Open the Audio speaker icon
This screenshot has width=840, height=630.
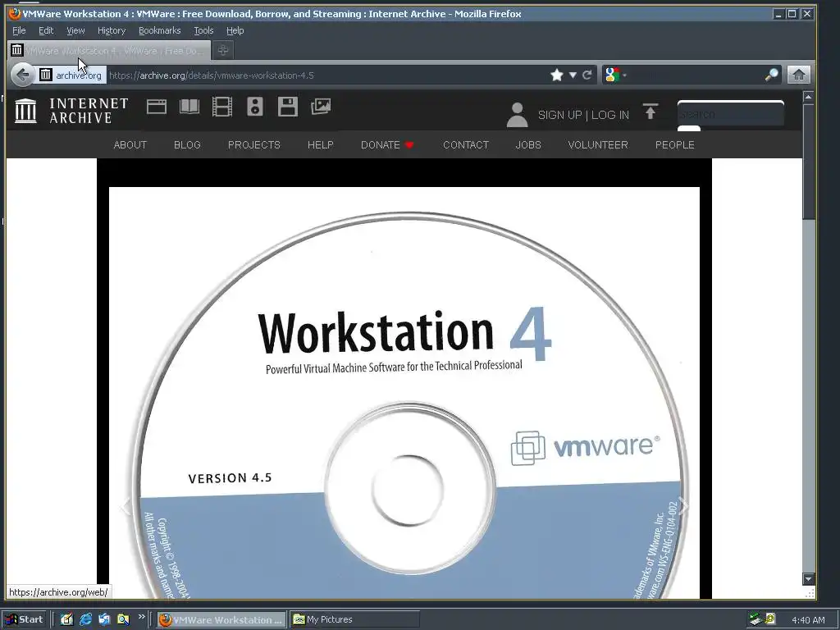(255, 107)
